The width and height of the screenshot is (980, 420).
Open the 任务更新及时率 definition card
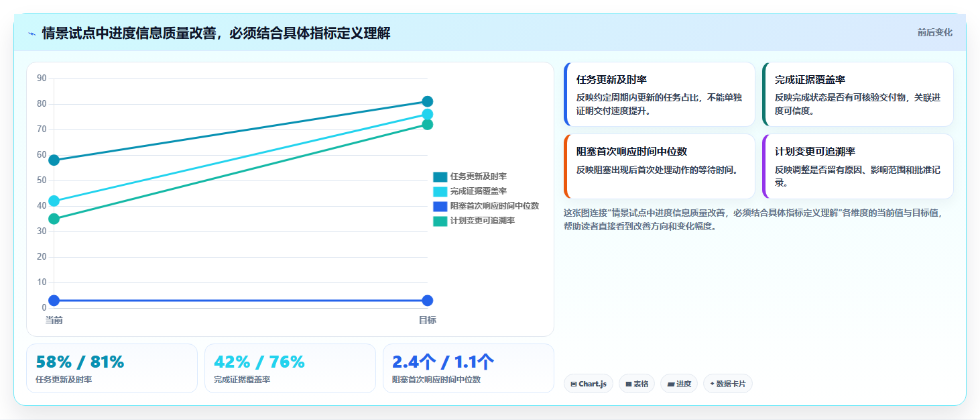pyautogui.click(x=660, y=95)
